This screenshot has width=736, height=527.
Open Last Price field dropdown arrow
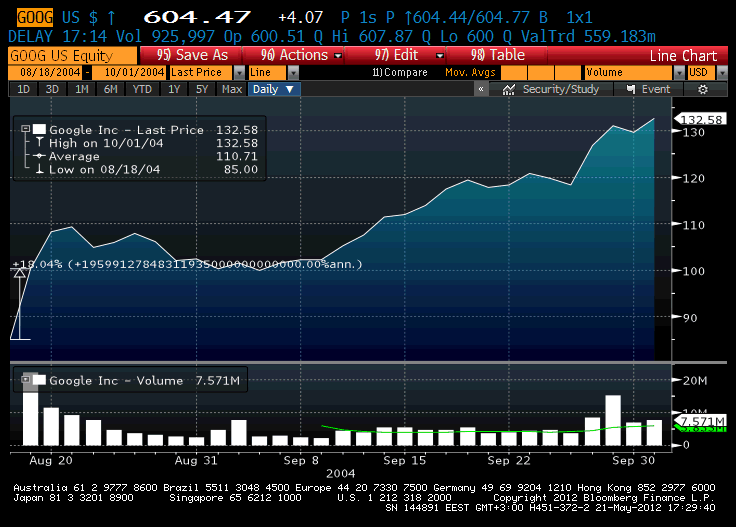pyautogui.click(x=239, y=73)
